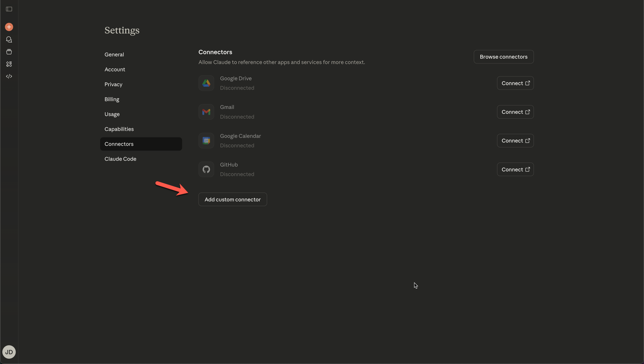
Task: Click the Gmail connector icon
Action: [206, 112]
